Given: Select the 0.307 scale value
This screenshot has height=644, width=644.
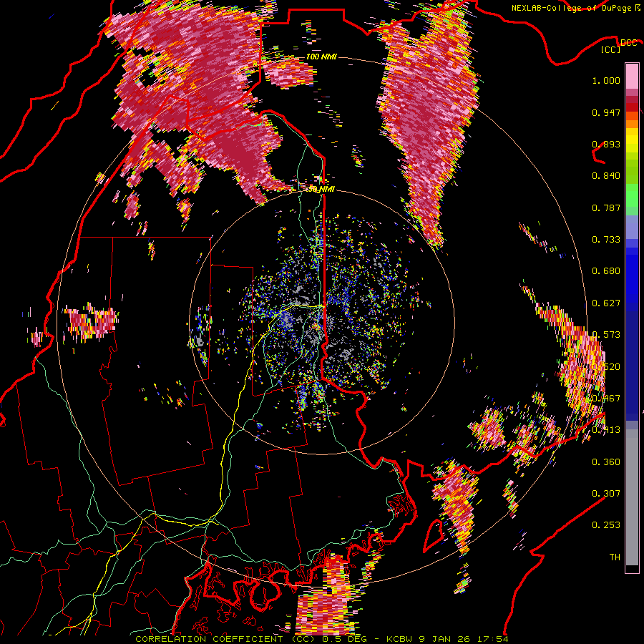Looking at the screenshot, I should point(606,494).
